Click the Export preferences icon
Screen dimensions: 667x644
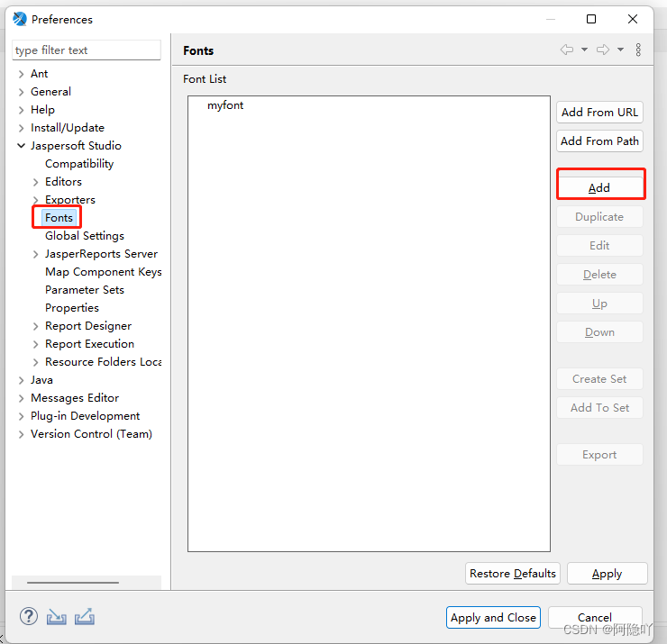click(x=85, y=616)
